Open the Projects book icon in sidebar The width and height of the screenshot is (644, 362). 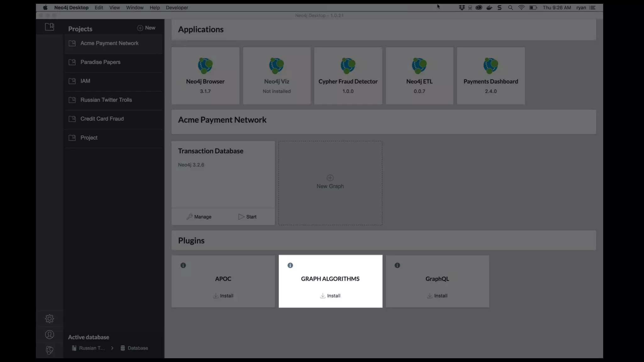coord(49,27)
